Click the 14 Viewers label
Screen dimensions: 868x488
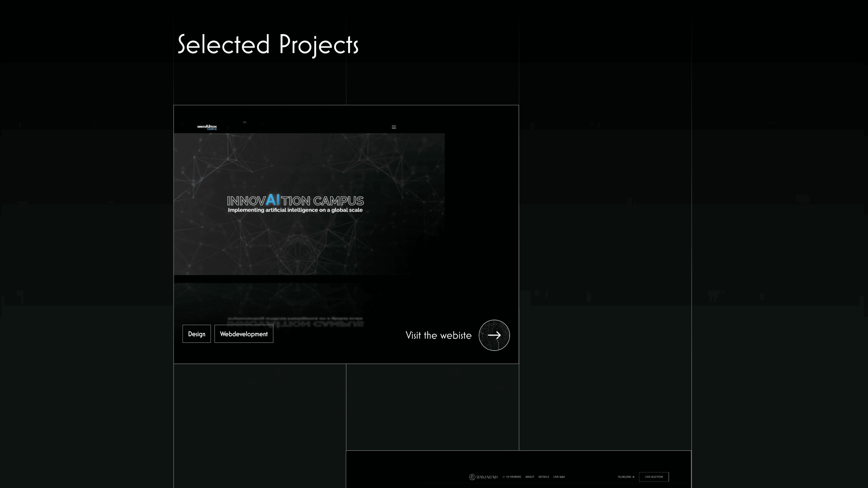point(513,477)
